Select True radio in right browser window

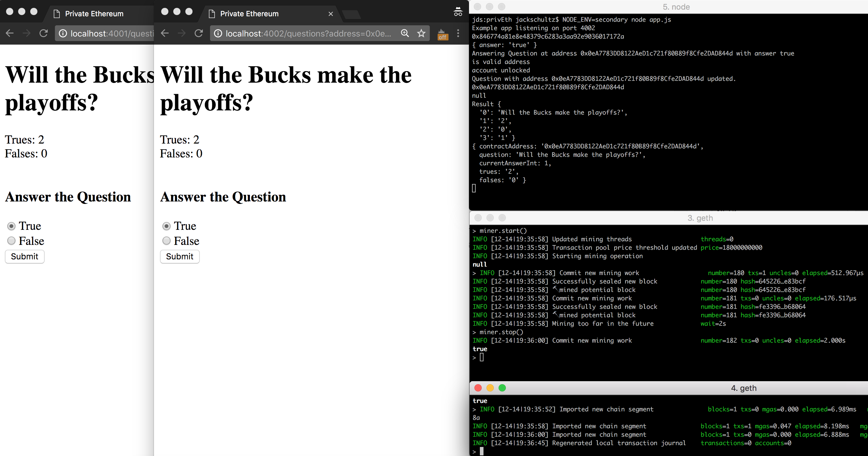[x=167, y=226]
